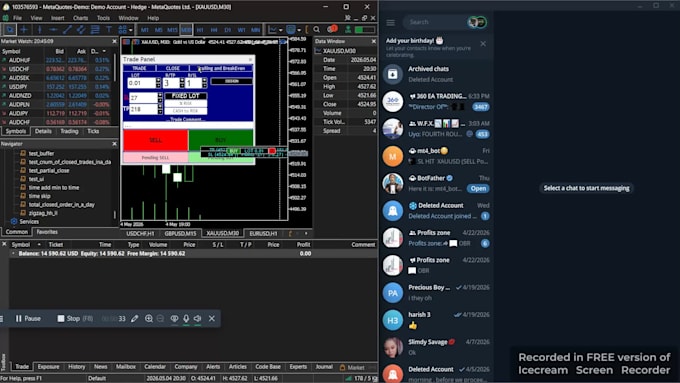This screenshot has width=680, height=383.
Task: Switch to Favorites tab in Navigator
Action: (x=47, y=232)
